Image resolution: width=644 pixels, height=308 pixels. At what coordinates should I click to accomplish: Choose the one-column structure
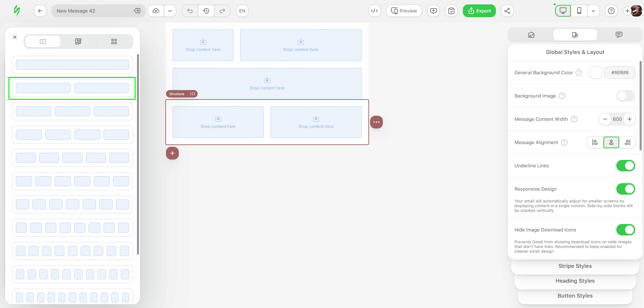tap(73, 65)
